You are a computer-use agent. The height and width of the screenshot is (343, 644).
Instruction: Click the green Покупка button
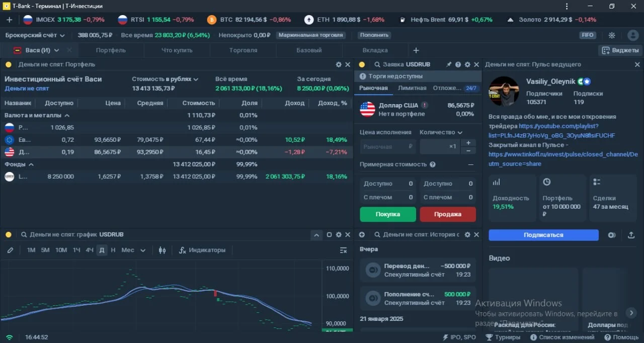click(x=388, y=214)
